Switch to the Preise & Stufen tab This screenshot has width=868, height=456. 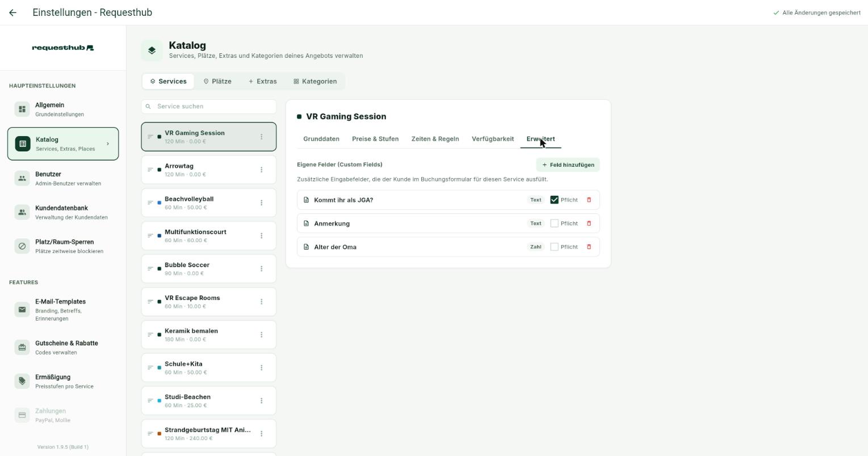(375, 139)
